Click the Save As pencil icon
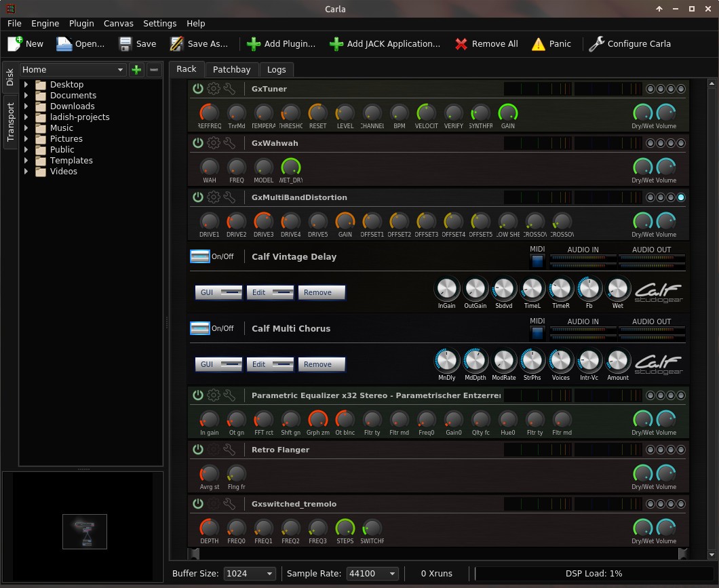The width and height of the screenshot is (719, 588). point(176,43)
